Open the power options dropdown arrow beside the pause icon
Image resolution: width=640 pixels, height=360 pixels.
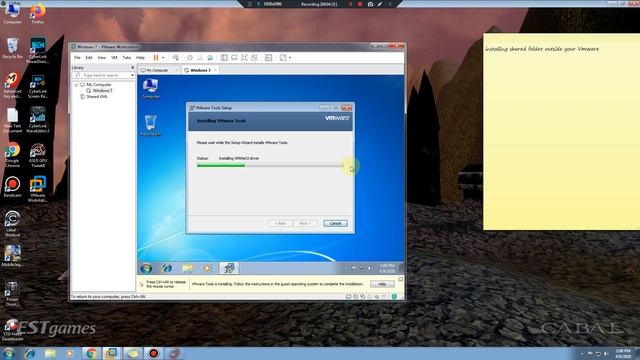(163, 58)
